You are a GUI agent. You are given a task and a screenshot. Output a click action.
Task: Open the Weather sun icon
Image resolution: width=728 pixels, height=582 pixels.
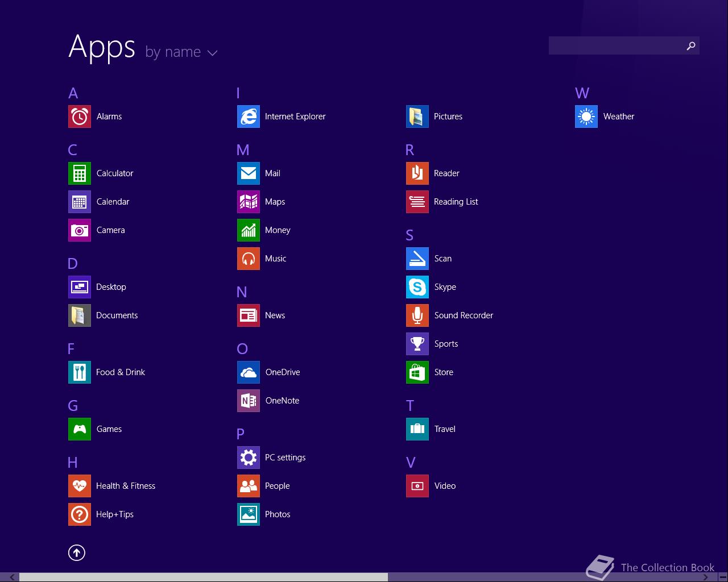(x=586, y=117)
